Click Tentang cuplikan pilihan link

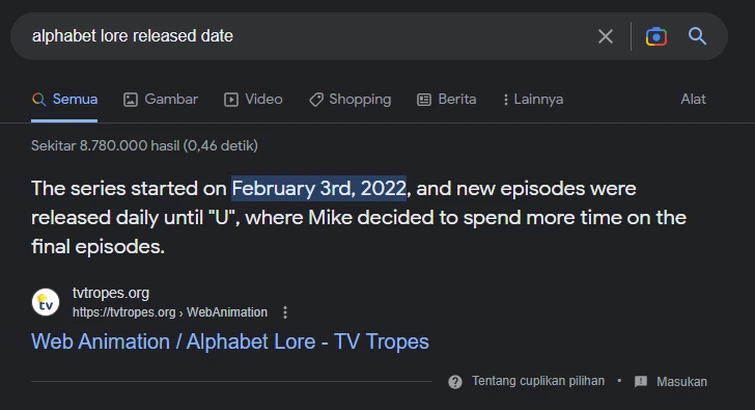pos(538,381)
